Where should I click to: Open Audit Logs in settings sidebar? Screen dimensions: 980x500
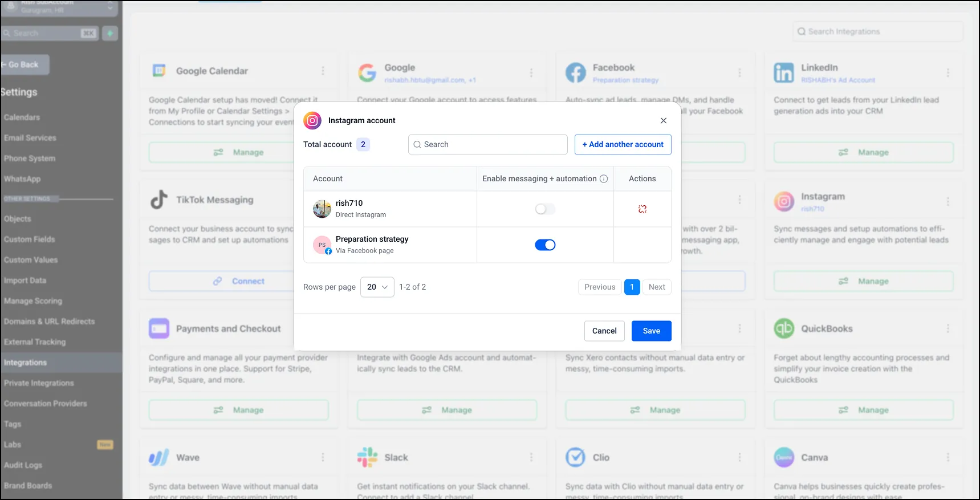tap(23, 465)
